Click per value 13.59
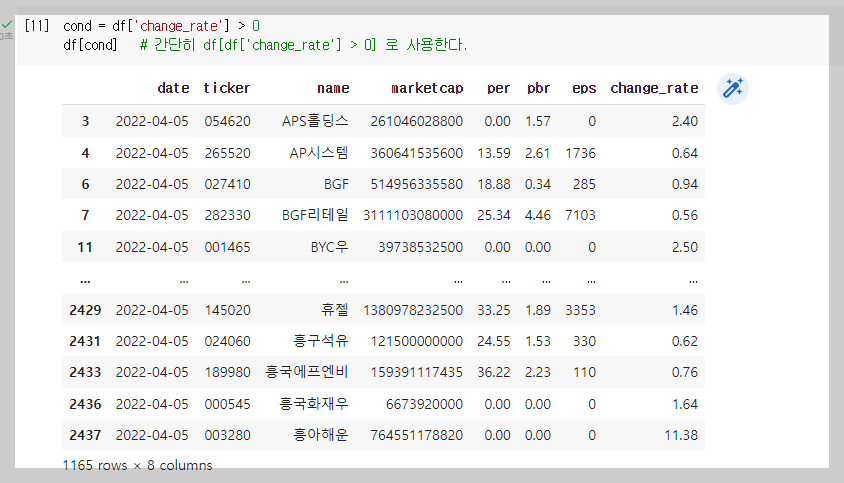The image size is (844, 483). 494,153
